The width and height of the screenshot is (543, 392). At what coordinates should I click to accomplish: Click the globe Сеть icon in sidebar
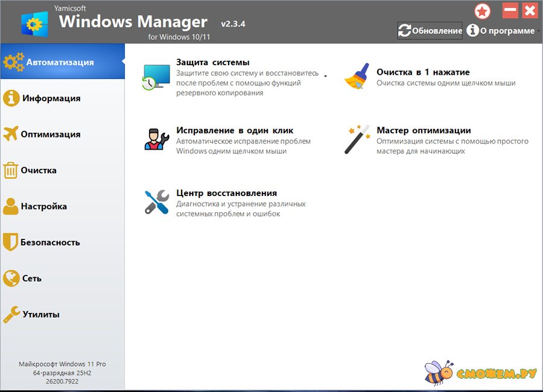pyautogui.click(x=11, y=279)
